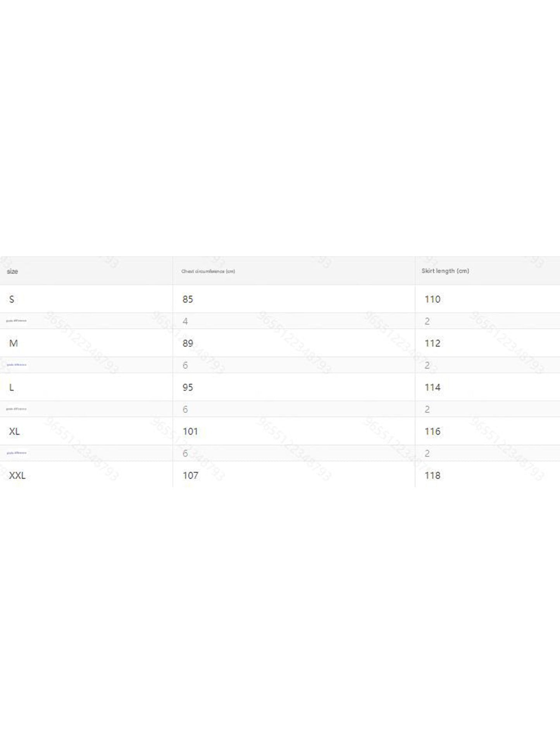Click chest value 85 for size S
Image resolution: width=560 pixels, height=743 pixels.
pos(188,299)
